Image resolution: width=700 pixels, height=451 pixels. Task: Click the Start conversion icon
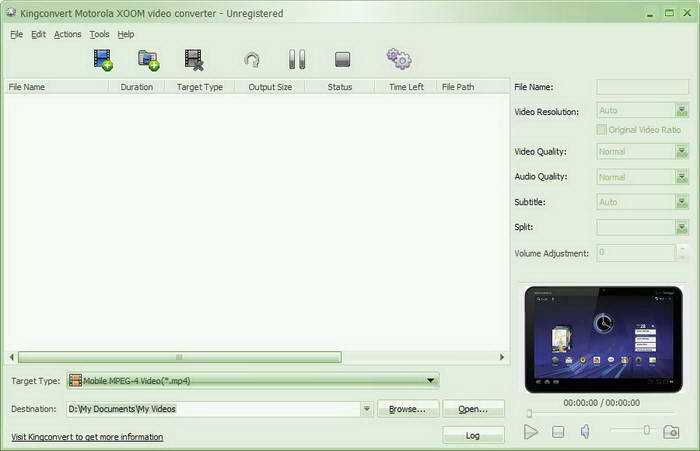tap(252, 60)
